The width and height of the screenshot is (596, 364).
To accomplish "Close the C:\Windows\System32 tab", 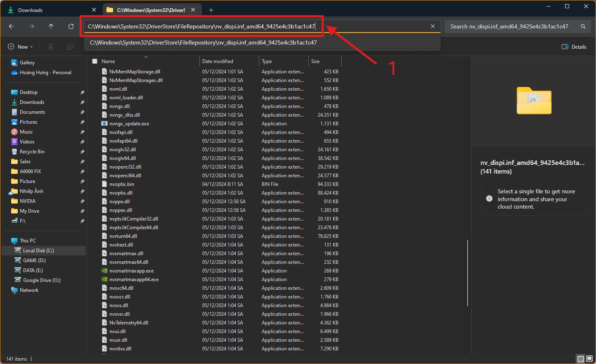I will click(x=193, y=10).
